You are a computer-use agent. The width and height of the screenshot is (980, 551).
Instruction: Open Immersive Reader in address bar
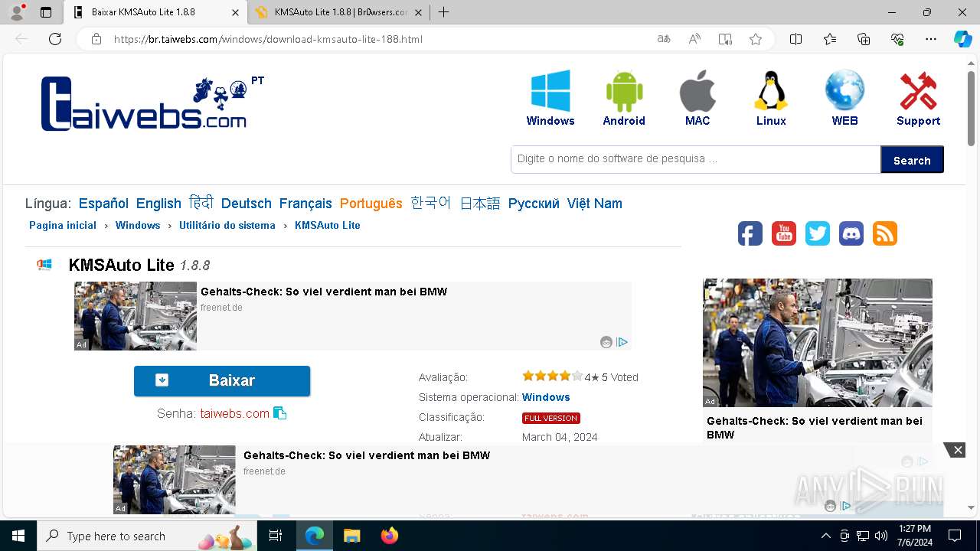click(x=725, y=39)
